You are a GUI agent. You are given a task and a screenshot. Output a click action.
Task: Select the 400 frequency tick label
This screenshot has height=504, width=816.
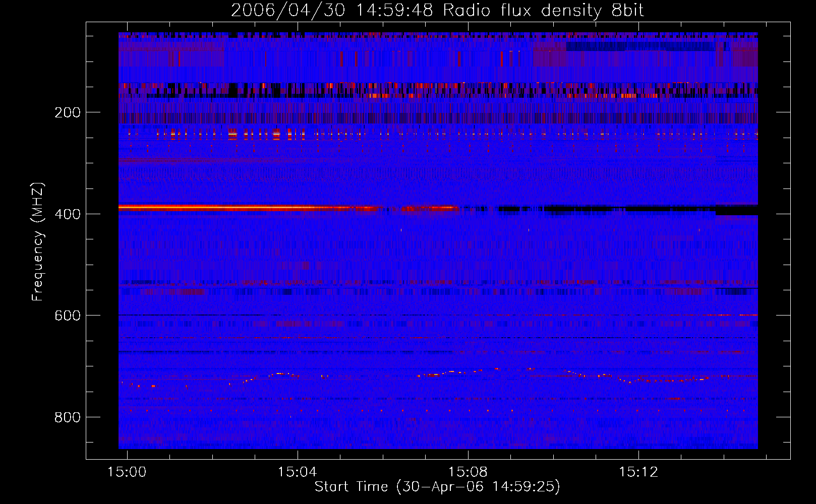click(x=68, y=214)
